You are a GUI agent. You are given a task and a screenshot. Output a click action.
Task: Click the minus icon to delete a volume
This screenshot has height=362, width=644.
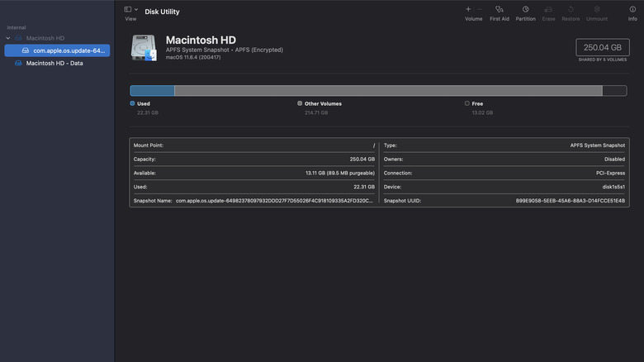pyautogui.click(x=480, y=9)
